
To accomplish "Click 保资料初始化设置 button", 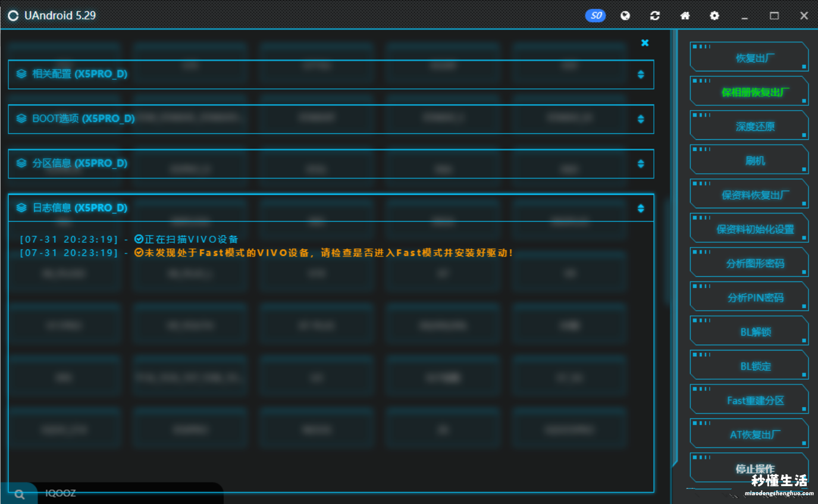I will [x=750, y=228].
